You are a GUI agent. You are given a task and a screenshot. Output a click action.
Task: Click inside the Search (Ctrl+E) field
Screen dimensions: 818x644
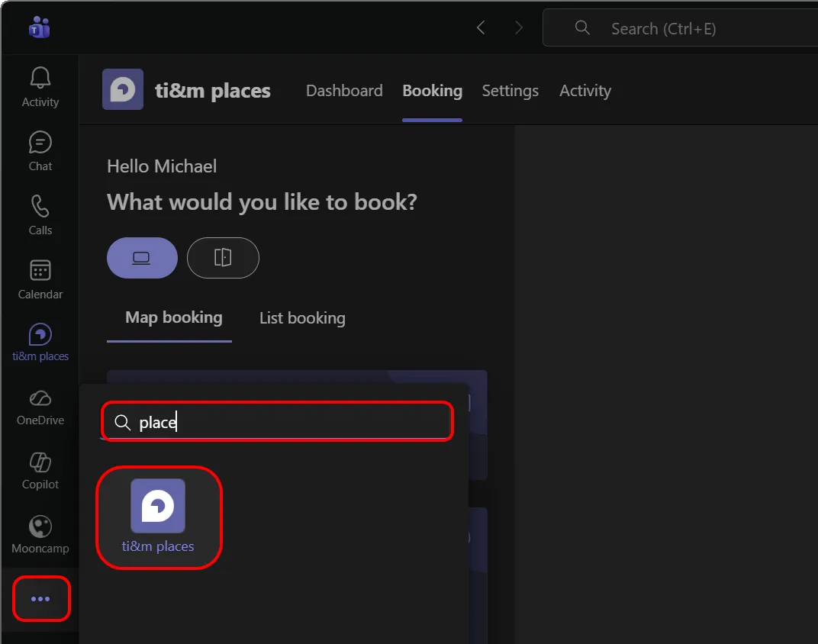click(681, 27)
